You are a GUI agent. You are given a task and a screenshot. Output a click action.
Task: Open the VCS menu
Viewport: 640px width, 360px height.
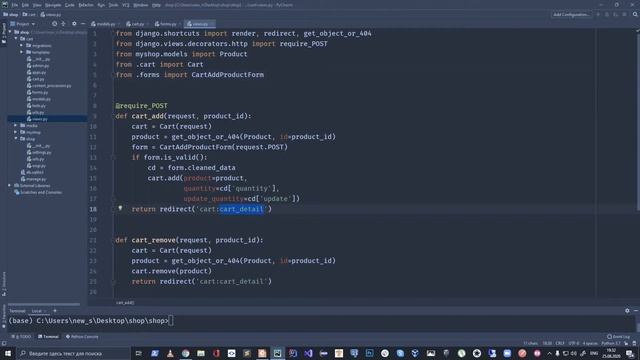point(126,5)
